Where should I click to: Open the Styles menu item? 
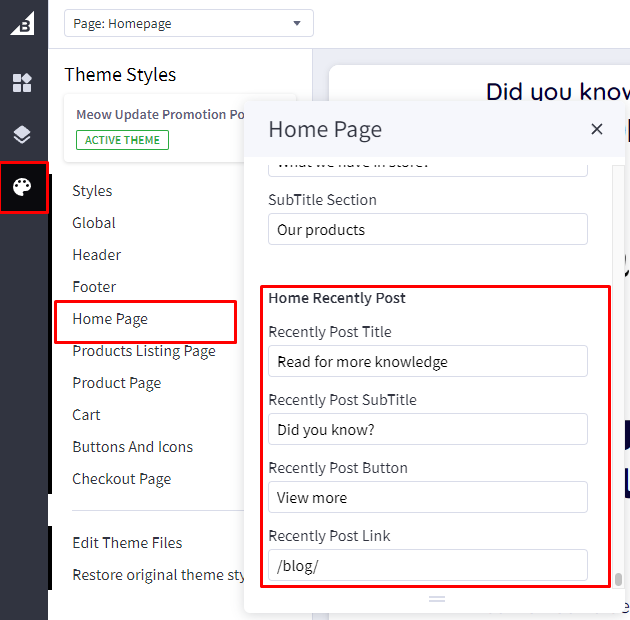[92, 191]
